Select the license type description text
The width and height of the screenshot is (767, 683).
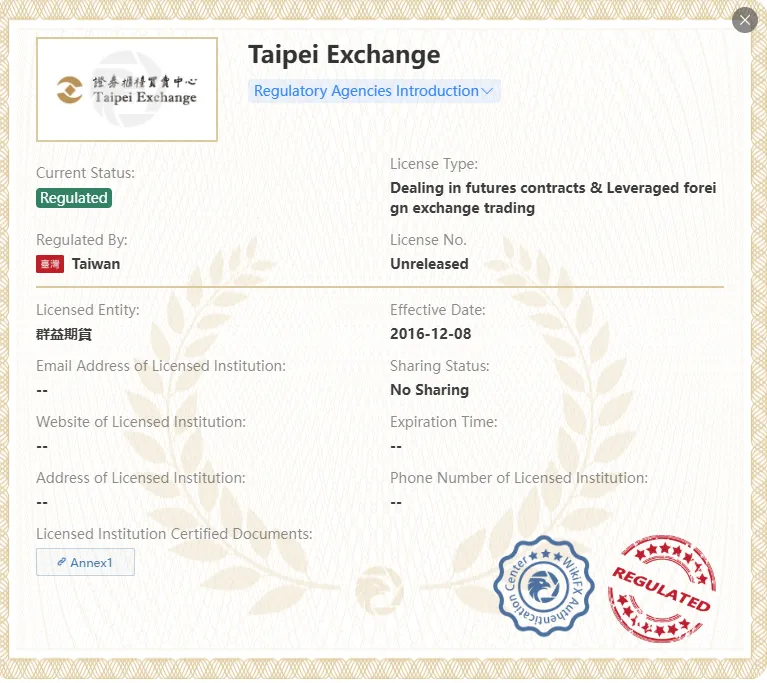click(x=553, y=198)
